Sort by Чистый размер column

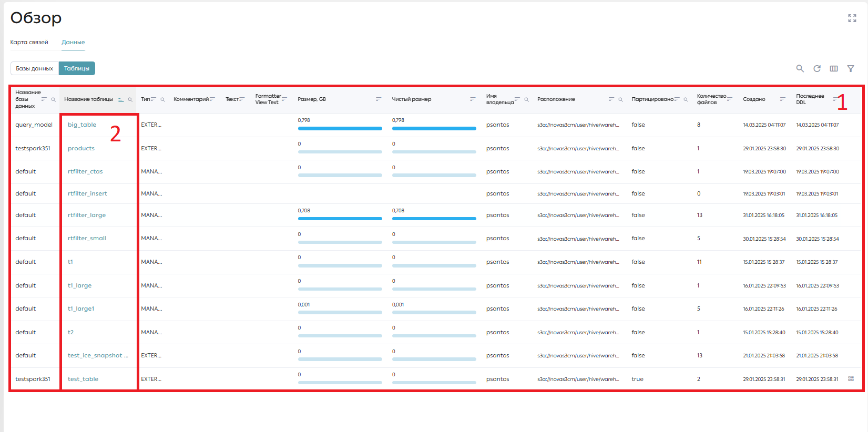(473, 99)
